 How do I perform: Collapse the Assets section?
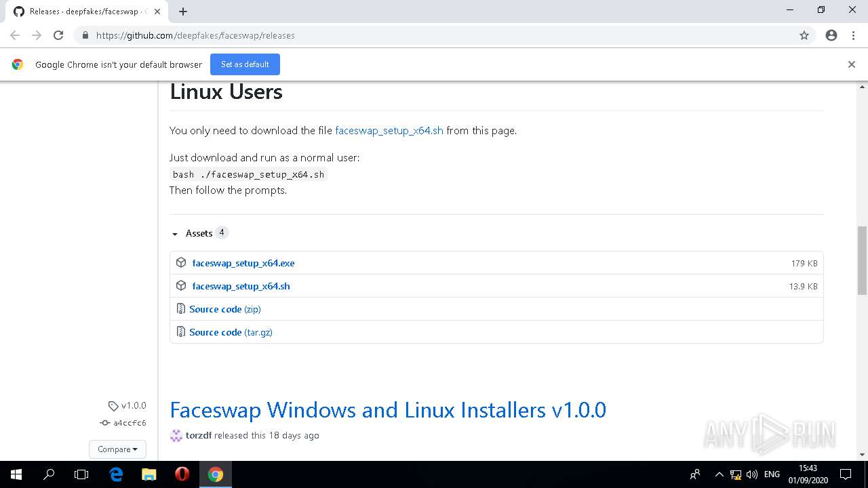(199, 233)
